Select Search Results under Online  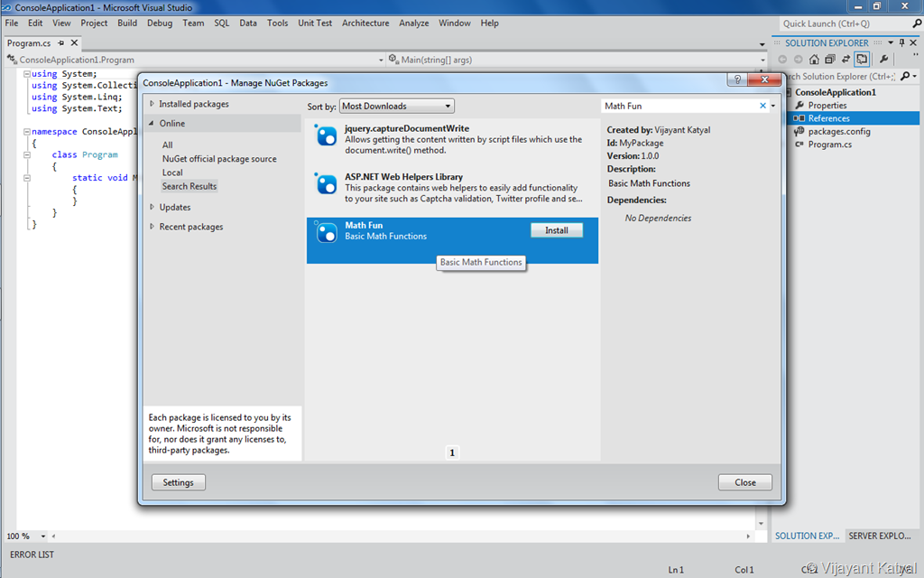click(x=189, y=186)
